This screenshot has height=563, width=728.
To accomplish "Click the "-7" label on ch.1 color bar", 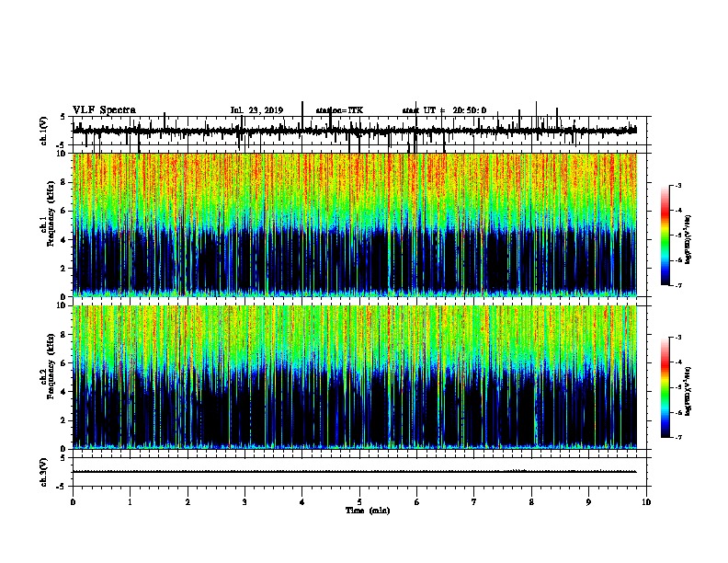I will (x=678, y=285).
